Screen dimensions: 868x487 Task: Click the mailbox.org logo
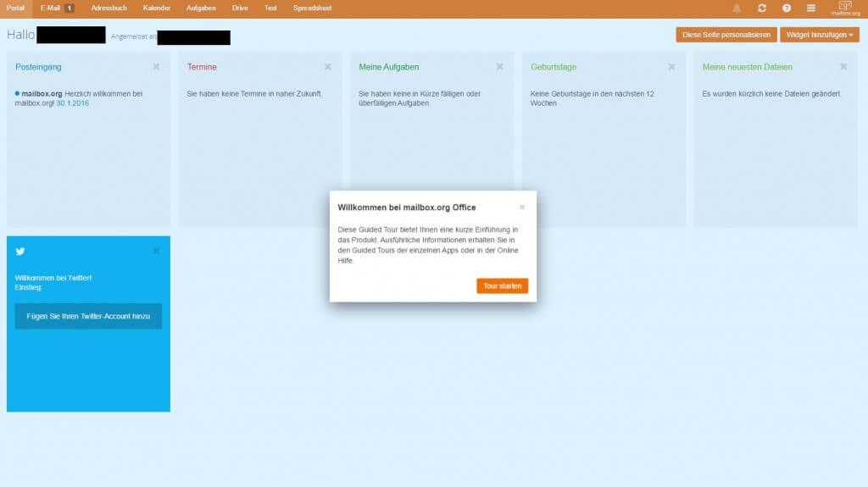(845, 8)
